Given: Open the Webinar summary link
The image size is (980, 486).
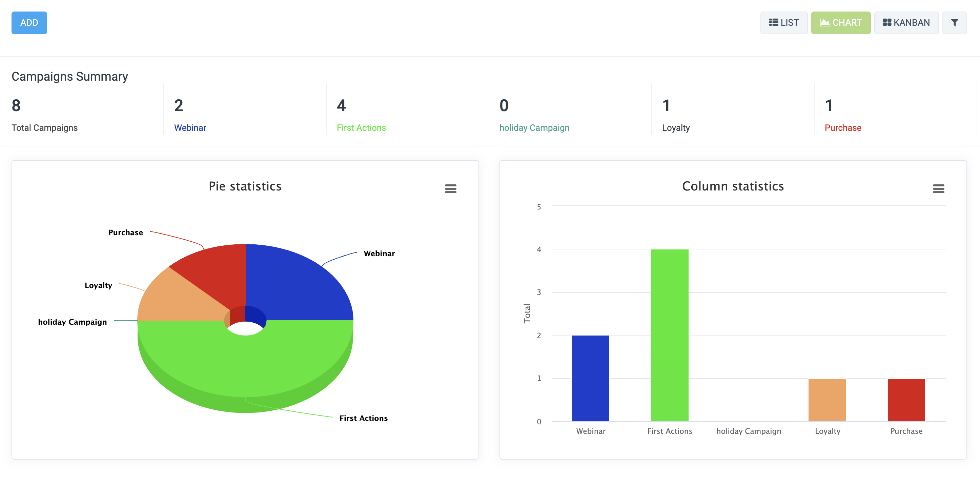Looking at the screenshot, I should click(190, 128).
